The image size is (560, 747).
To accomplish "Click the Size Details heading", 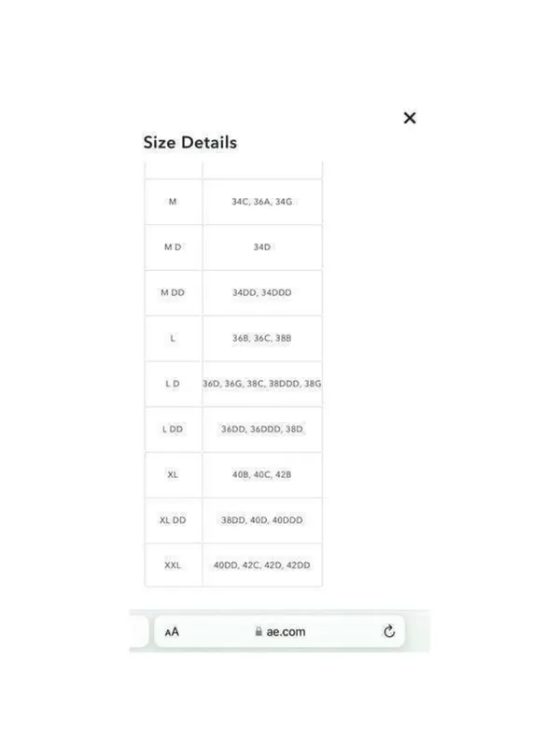I will pyautogui.click(x=190, y=143).
